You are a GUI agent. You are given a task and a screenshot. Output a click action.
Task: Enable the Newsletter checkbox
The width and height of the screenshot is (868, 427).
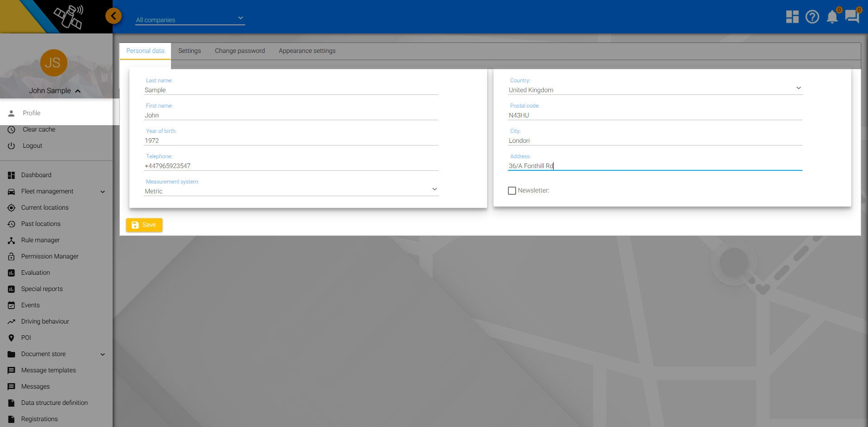point(512,191)
